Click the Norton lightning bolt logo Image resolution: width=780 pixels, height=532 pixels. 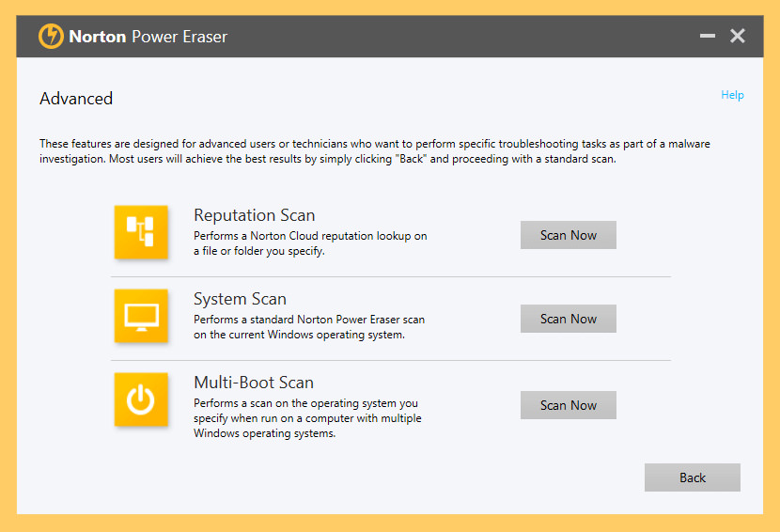pos(52,37)
